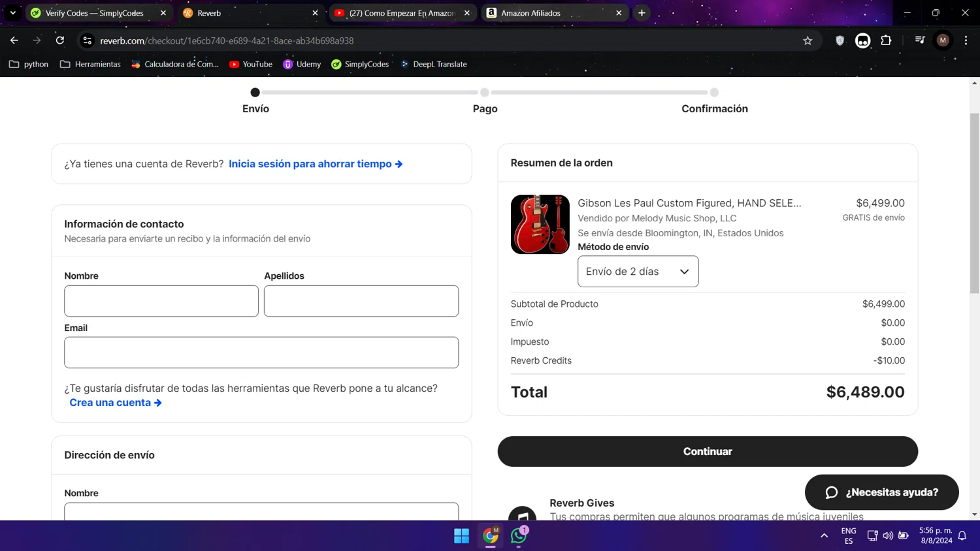Open the YouTube bookmark
Viewport: 980px width, 551px height.
tap(251, 64)
